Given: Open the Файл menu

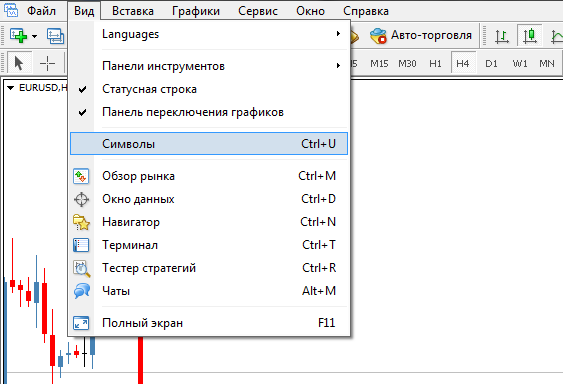Looking at the screenshot, I should point(42,11).
